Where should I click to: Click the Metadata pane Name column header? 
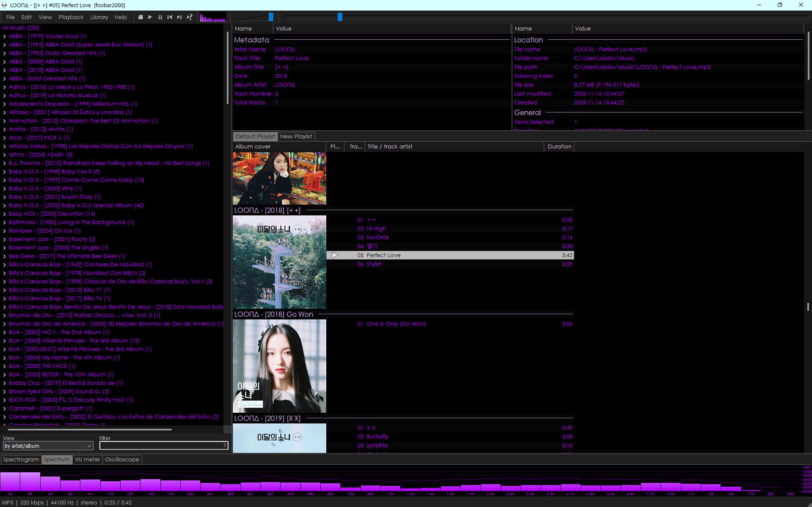click(x=253, y=29)
